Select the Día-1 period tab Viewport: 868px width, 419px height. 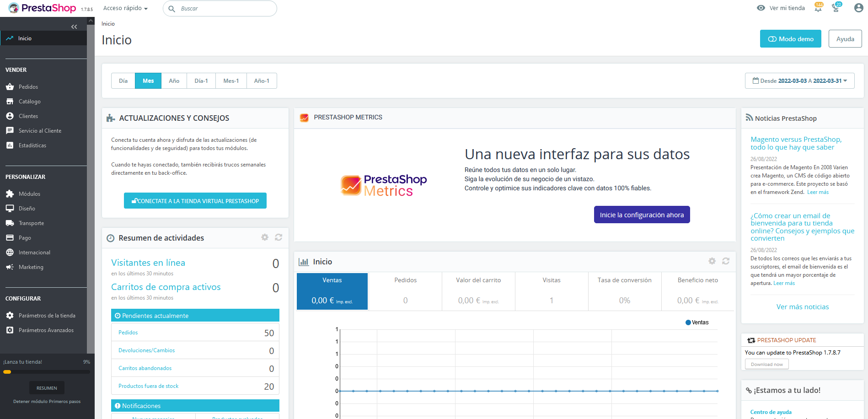tap(201, 81)
